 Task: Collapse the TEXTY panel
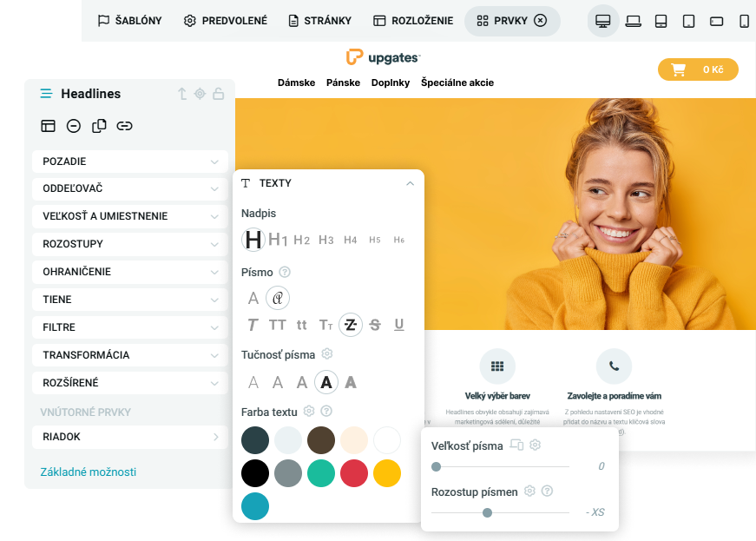click(410, 183)
